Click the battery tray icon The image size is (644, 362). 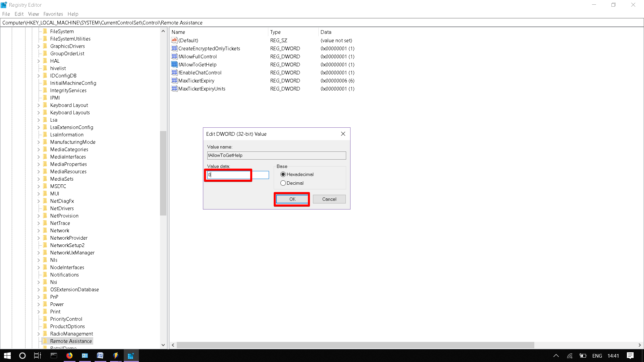[x=583, y=356]
